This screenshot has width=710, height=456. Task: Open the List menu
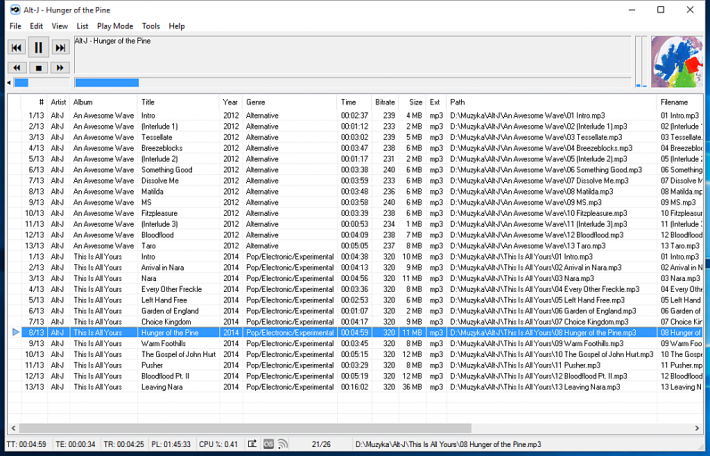click(x=82, y=26)
